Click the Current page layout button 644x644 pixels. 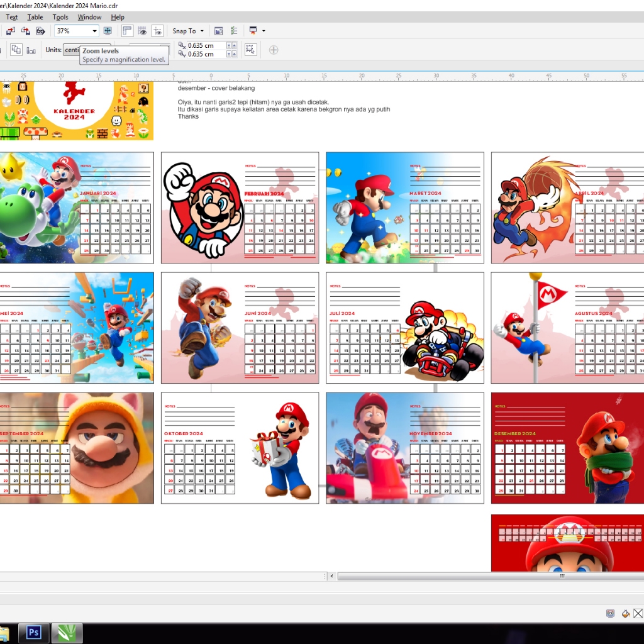coord(31,50)
